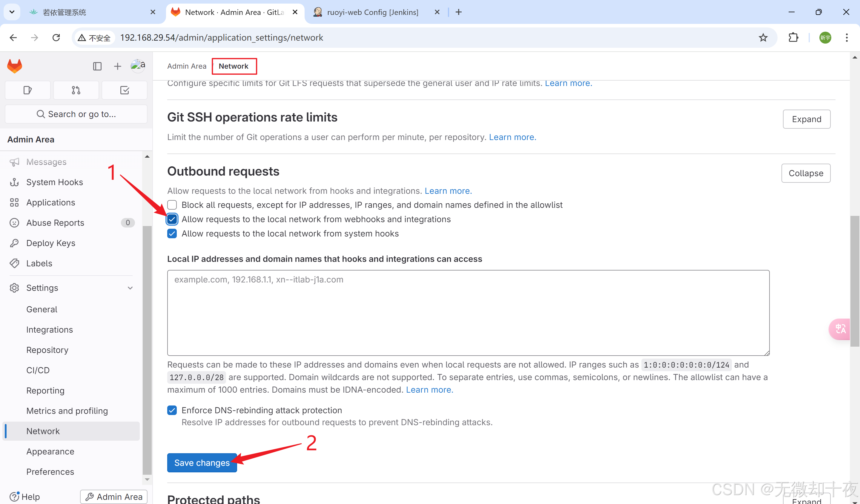Toggle Enforce DNS-rebinding attack protection
Screen dimensions: 860x504
tap(172, 410)
